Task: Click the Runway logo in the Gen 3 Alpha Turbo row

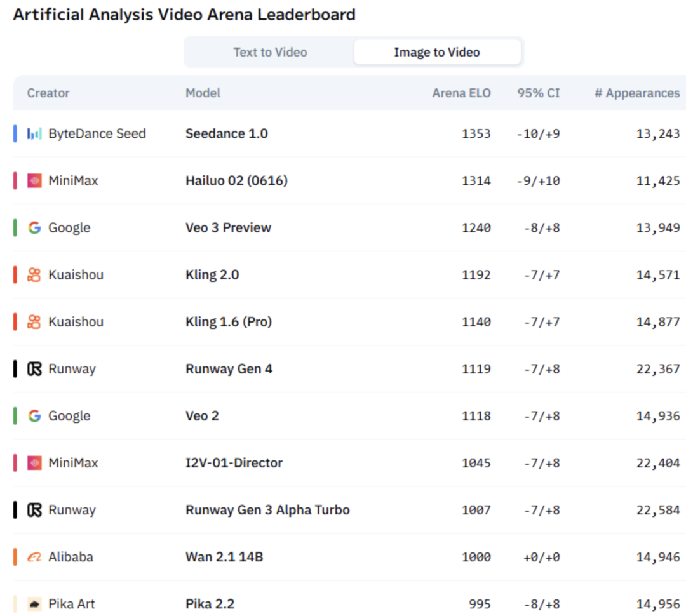Action: coord(34,510)
